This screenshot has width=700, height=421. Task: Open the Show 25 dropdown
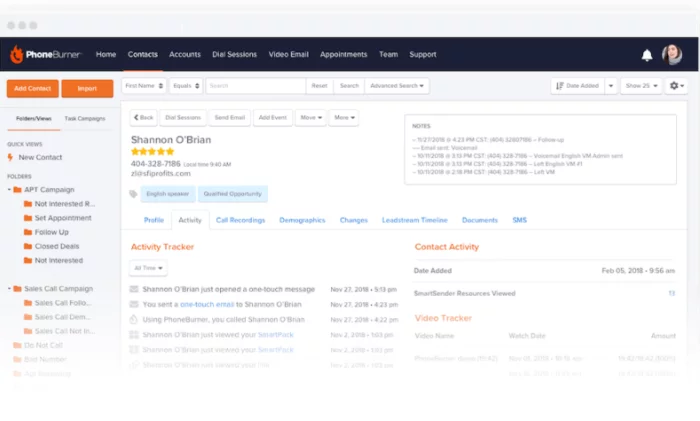[641, 86]
